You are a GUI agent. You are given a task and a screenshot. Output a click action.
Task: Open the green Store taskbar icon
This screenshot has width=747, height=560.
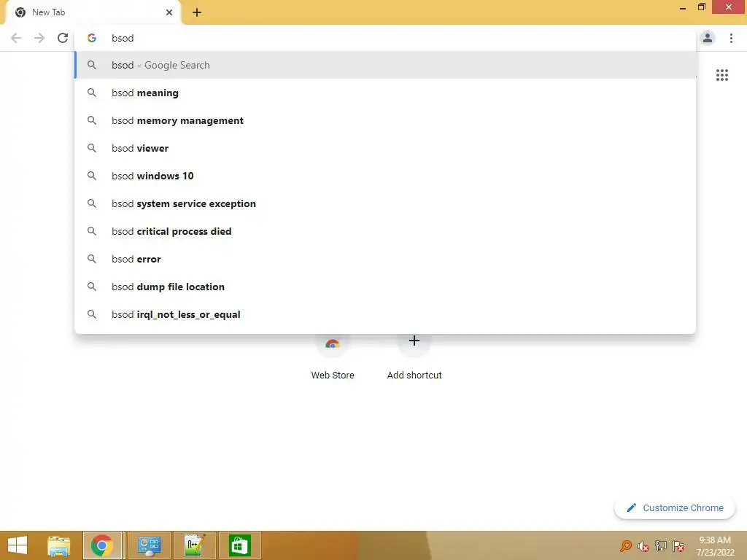[x=239, y=545]
